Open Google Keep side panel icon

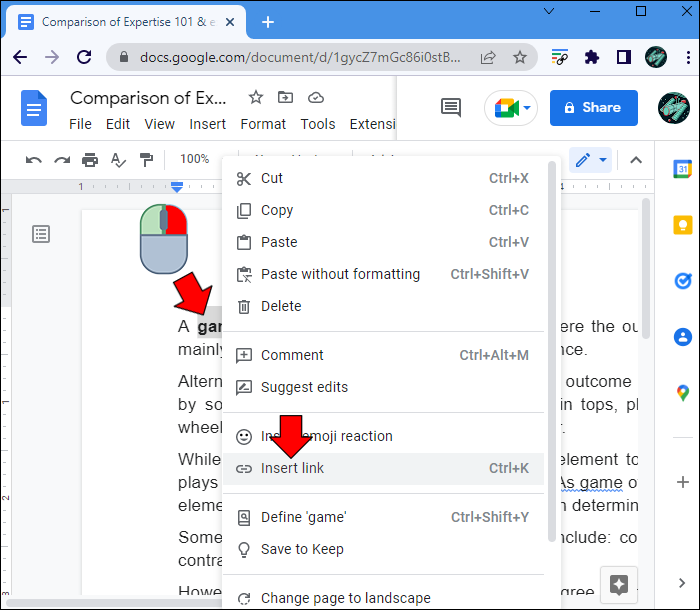pyautogui.click(x=683, y=225)
